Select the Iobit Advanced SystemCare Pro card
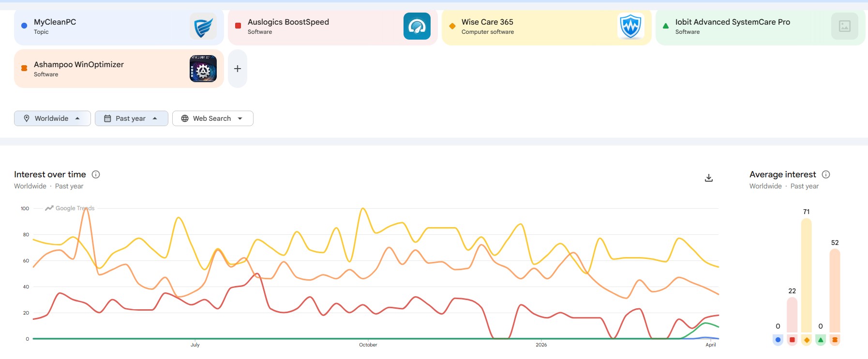Image resolution: width=868 pixels, height=359 pixels. pos(761,26)
